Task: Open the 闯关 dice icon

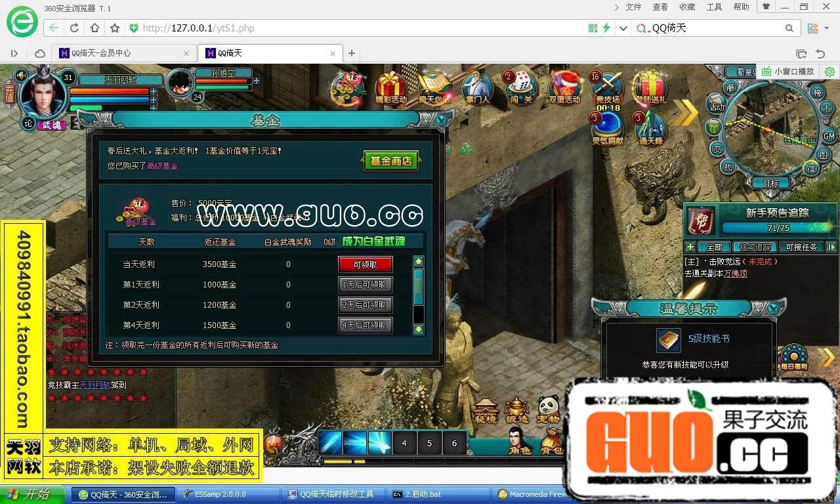Action: click(x=520, y=87)
